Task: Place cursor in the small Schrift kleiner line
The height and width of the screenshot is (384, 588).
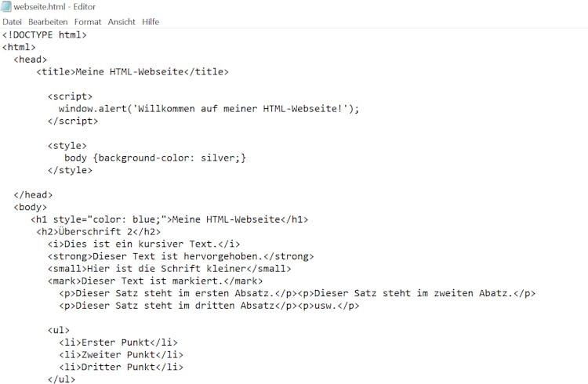Action: click(x=169, y=269)
